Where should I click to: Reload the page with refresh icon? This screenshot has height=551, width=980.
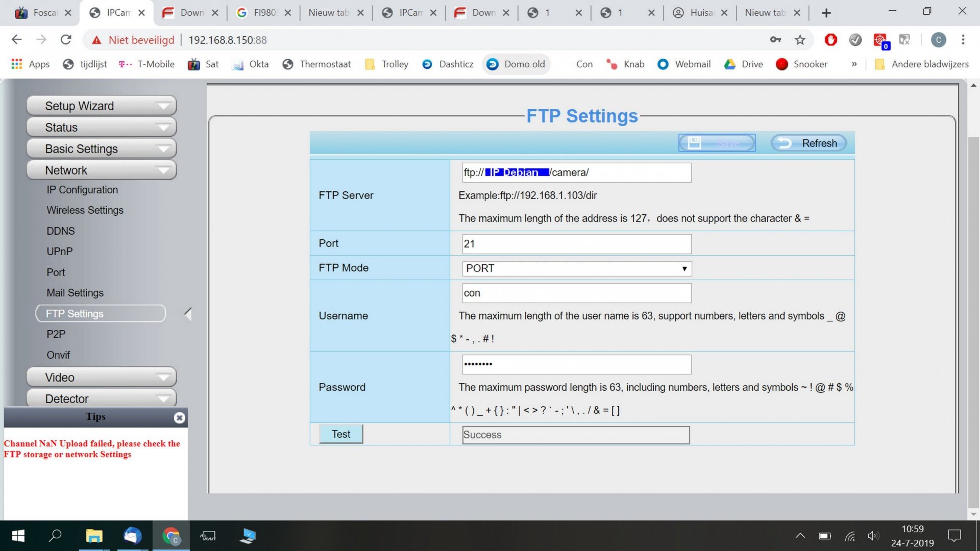[x=66, y=40]
